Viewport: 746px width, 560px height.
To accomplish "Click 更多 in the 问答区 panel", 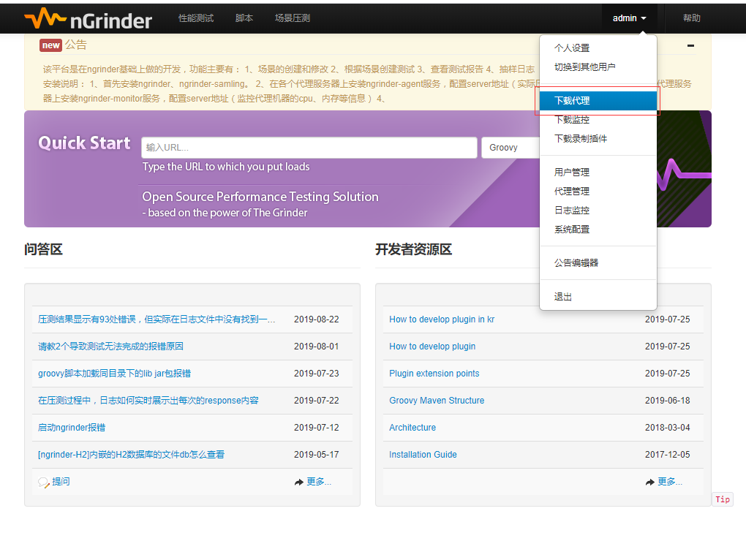I will tap(319, 482).
